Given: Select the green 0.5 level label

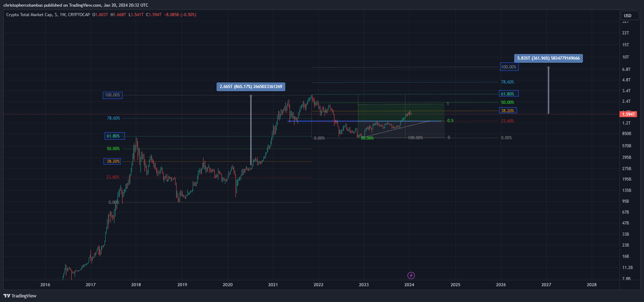Looking at the screenshot, I should click(450, 121).
